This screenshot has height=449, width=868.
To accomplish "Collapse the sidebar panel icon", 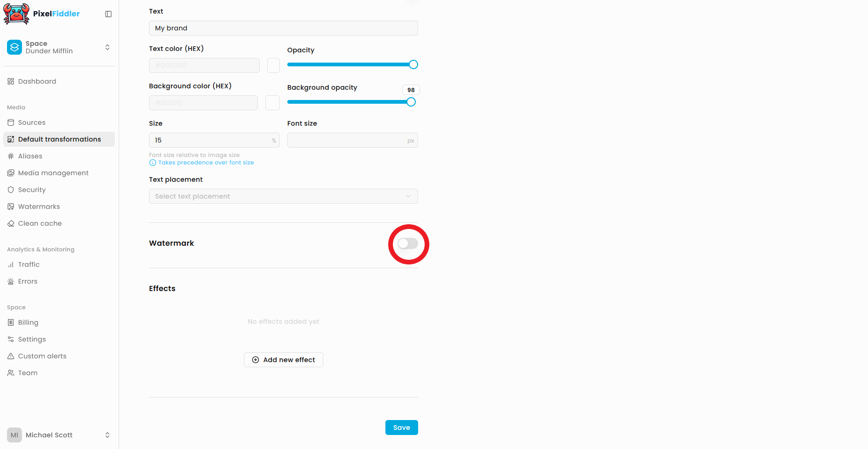I will click(108, 14).
